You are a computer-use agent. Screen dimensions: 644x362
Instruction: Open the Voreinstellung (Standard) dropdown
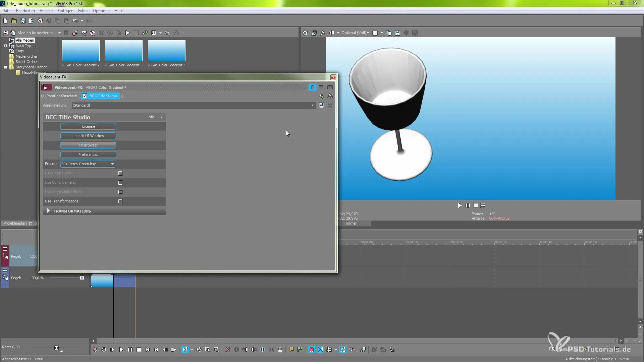pyautogui.click(x=194, y=105)
